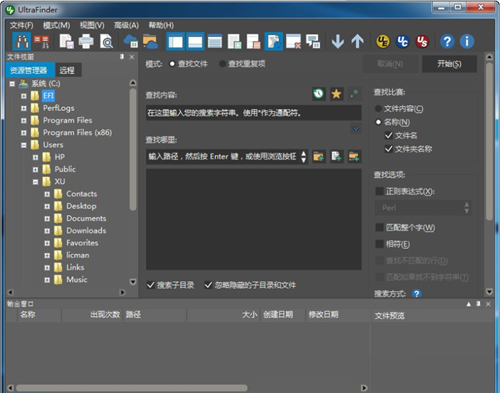Collapse the Users folder node
This screenshot has height=393, width=500.
(24, 145)
